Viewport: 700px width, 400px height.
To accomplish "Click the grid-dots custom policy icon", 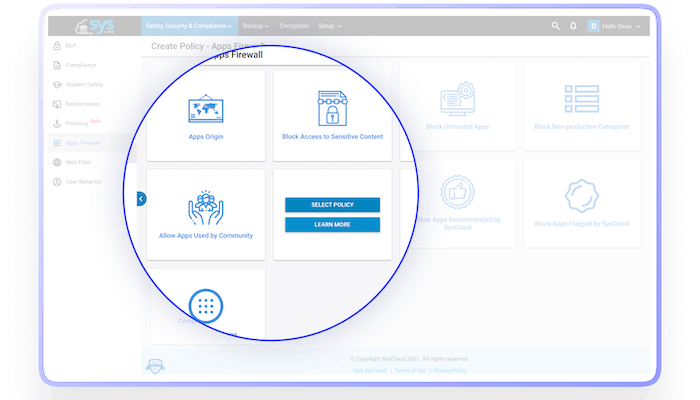I will tap(206, 307).
